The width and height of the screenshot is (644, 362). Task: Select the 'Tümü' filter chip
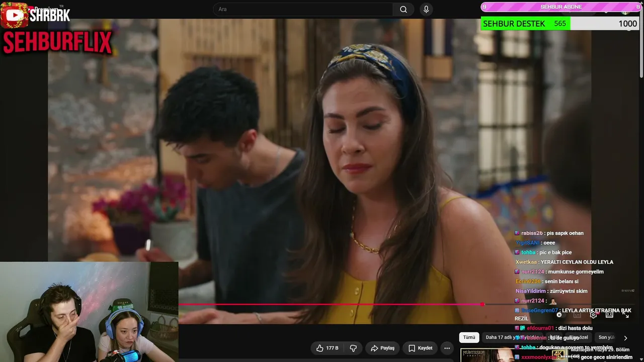(x=469, y=337)
